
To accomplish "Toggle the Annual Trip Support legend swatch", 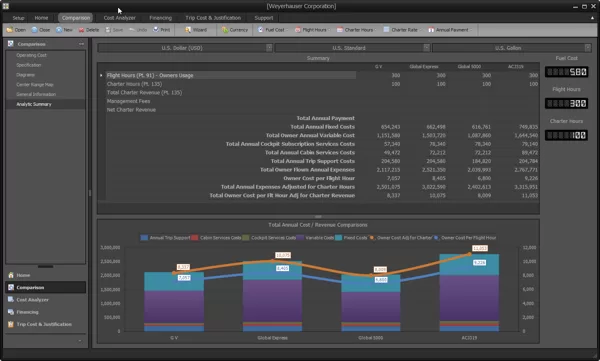I will click(x=144, y=238).
